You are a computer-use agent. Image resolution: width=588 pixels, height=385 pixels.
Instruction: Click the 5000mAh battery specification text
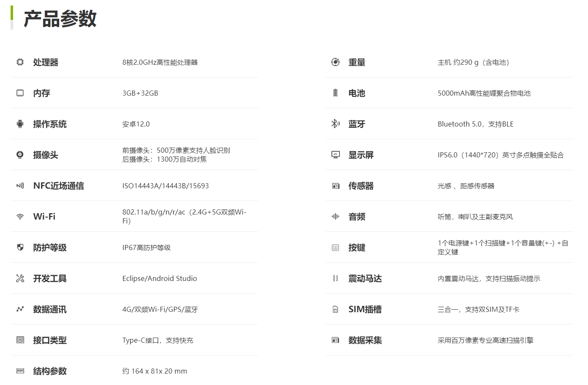484,93
